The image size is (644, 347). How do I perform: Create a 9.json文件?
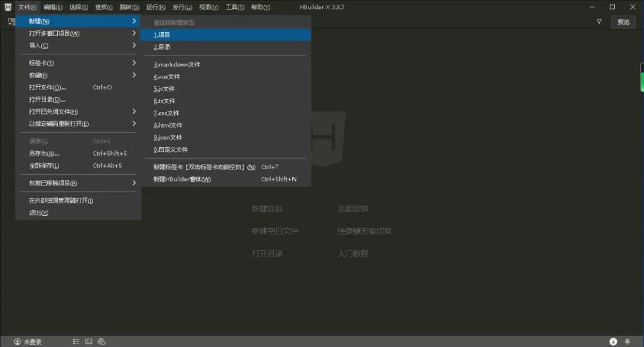(x=225, y=138)
